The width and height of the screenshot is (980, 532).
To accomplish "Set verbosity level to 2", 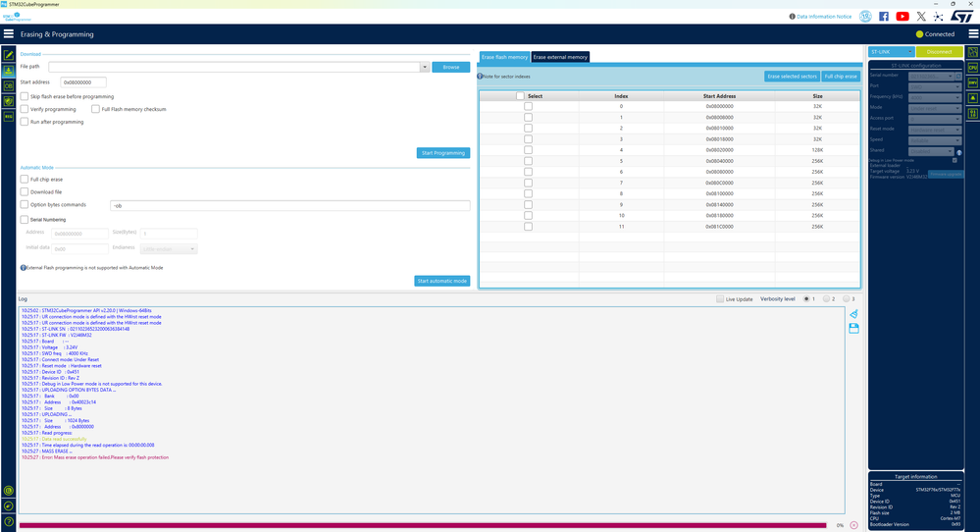I will (826, 298).
